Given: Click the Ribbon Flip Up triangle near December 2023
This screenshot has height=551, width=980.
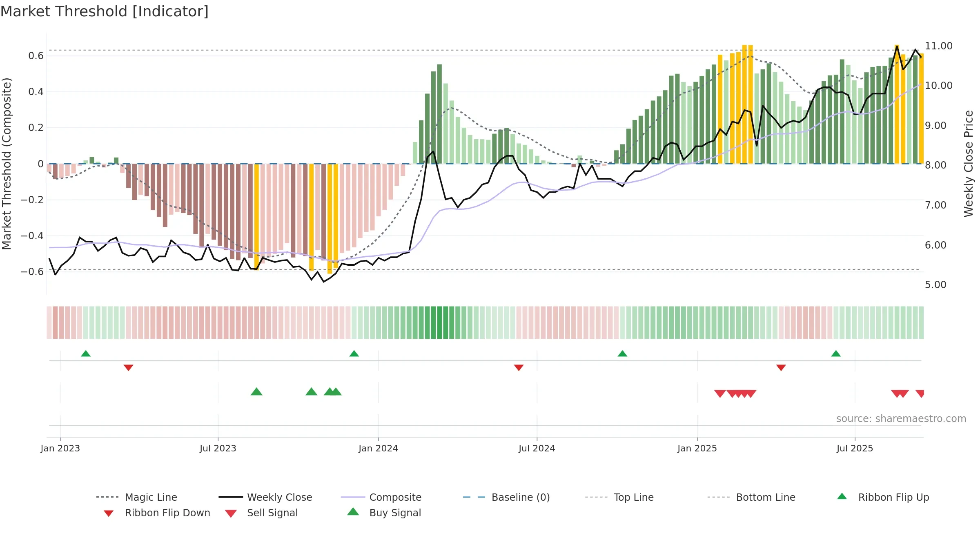Looking at the screenshot, I should (x=354, y=353).
